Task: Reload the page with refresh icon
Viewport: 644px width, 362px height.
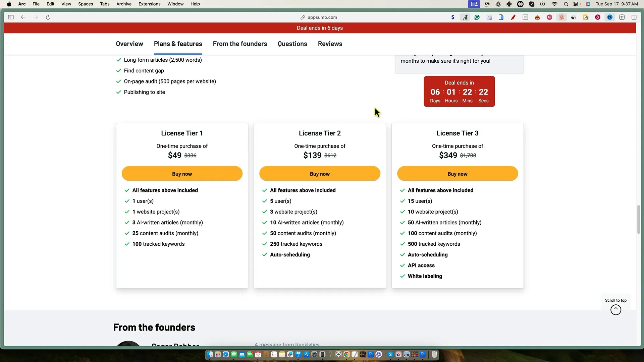Action: coord(48,17)
